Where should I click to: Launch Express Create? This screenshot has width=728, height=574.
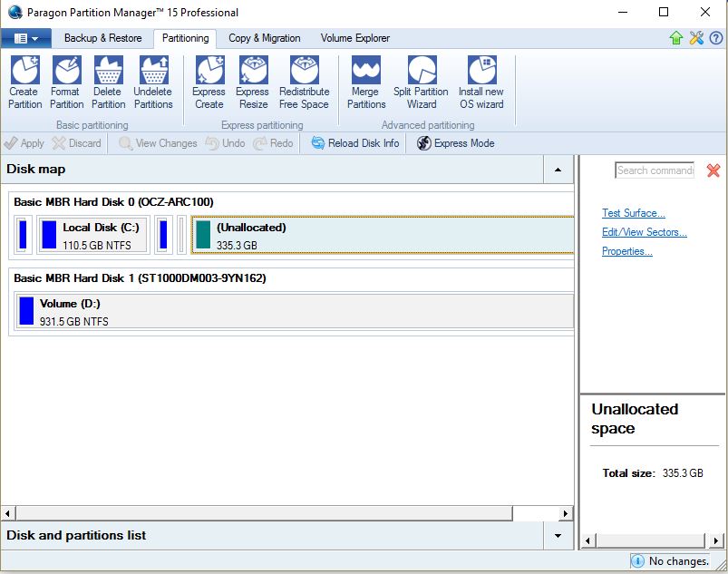(209, 83)
